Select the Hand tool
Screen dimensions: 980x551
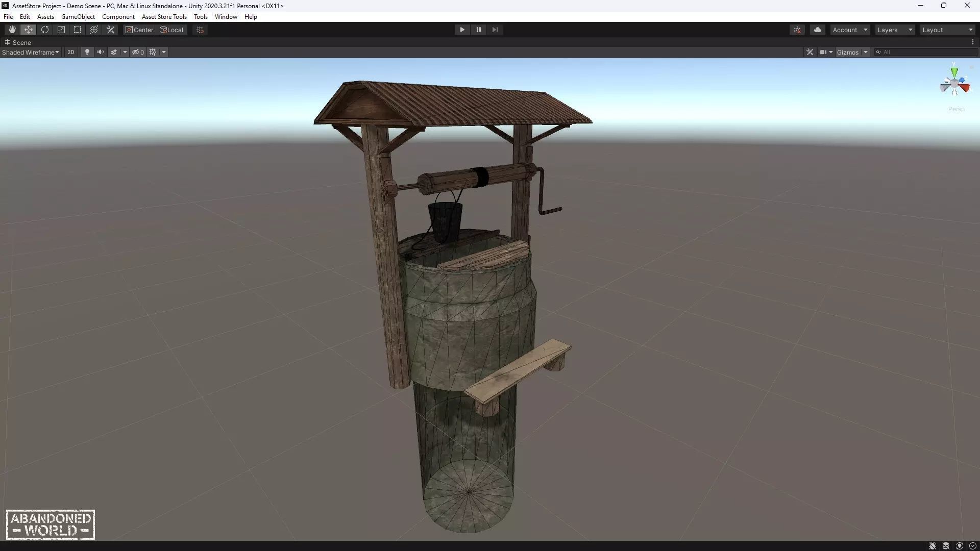pos(12,30)
